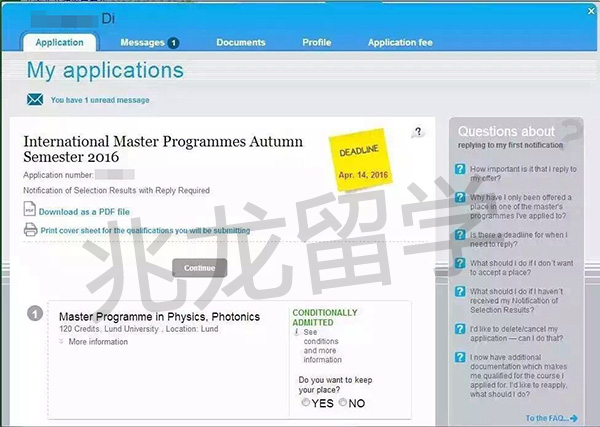Select NO to decline your place
The image size is (600, 427).
pos(344,403)
